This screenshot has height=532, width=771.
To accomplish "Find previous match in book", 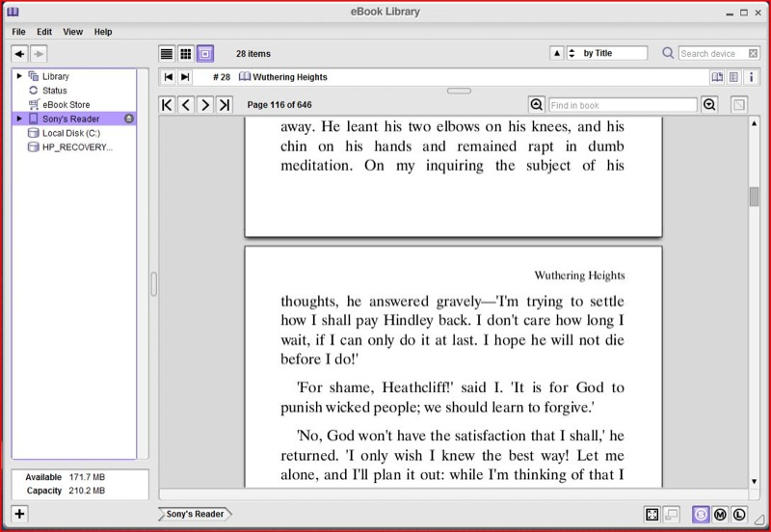I will pyautogui.click(x=537, y=105).
